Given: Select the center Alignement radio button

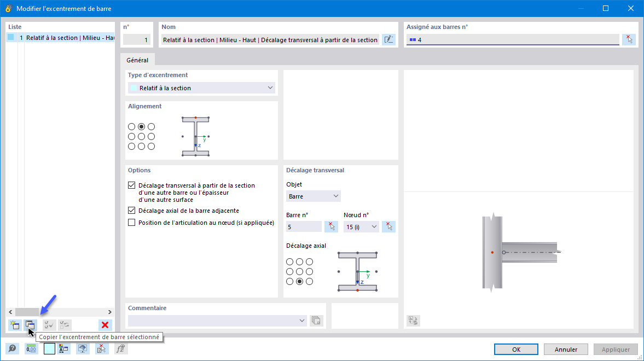Looking at the screenshot, I should [x=141, y=136].
